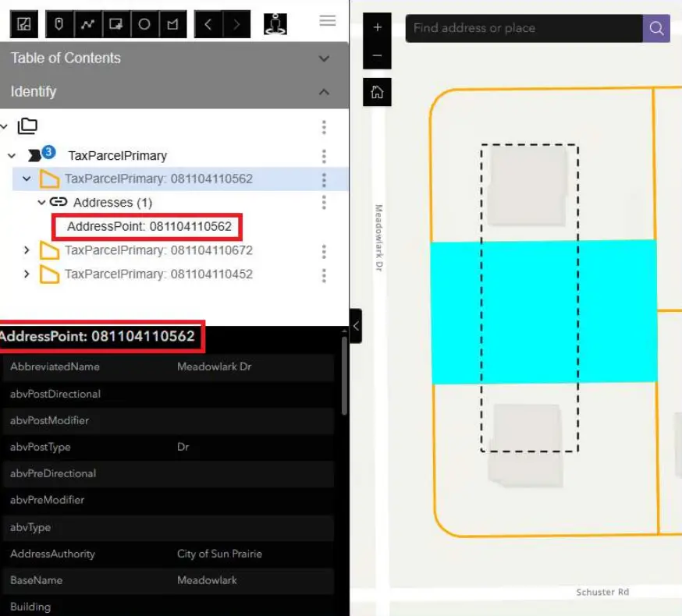The height and width of the screenshot is (616, 682).
Task: Select the circle selection tool
Action: [144, 24]
